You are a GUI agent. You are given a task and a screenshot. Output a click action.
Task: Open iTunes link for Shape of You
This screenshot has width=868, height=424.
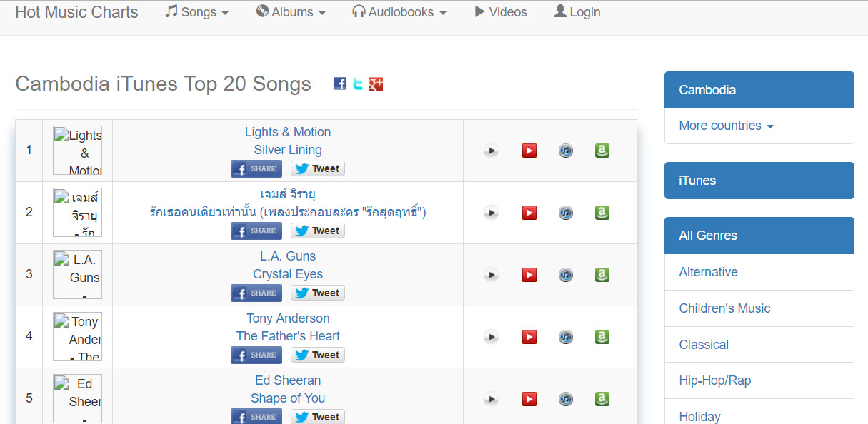coord(566,399)
